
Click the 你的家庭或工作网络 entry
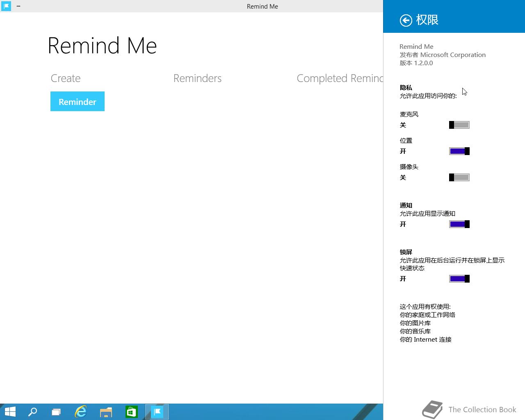427,315
